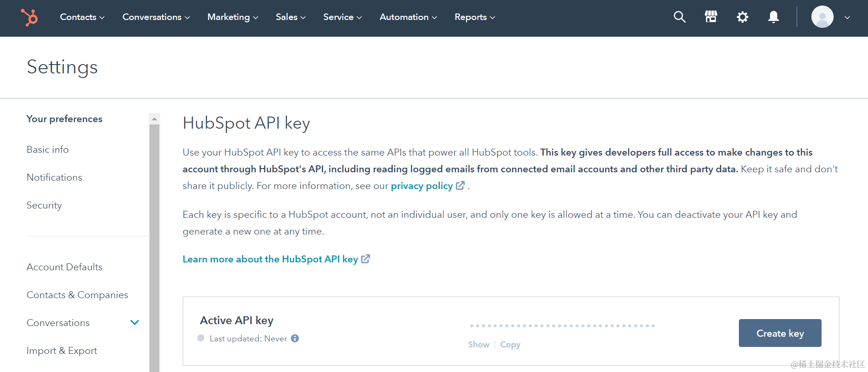Screen dimensions: 868x372
Task: Click external link icon after Learn more link
Action: pyautogui.click(x=365, y=259)
